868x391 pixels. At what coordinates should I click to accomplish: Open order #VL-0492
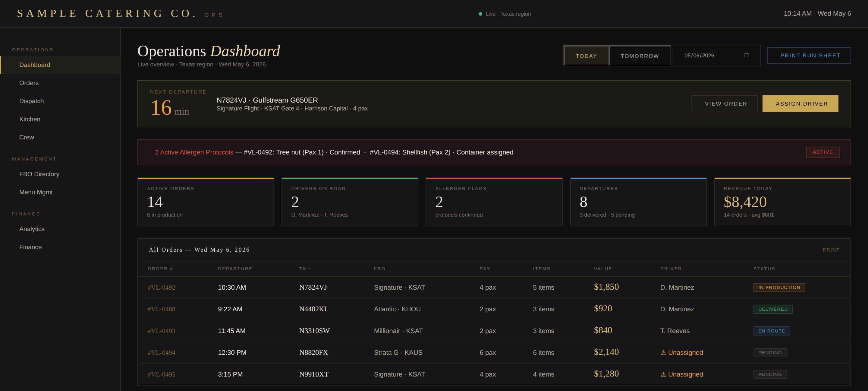[x=162, y=288]
